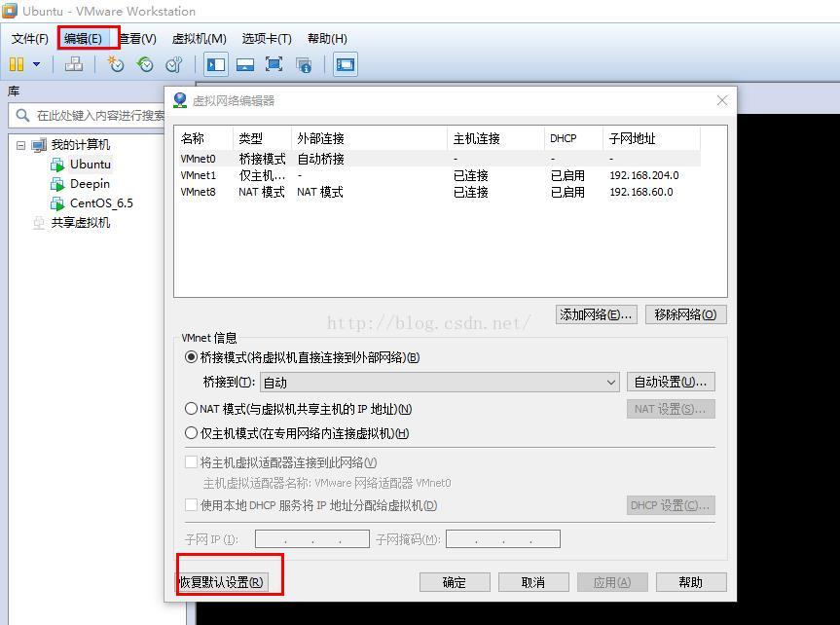The height and width of the screenshot is (625, 840).
Task: Click the 主机连接 column header
Action: pyautogui.click(x=495, y=138)
